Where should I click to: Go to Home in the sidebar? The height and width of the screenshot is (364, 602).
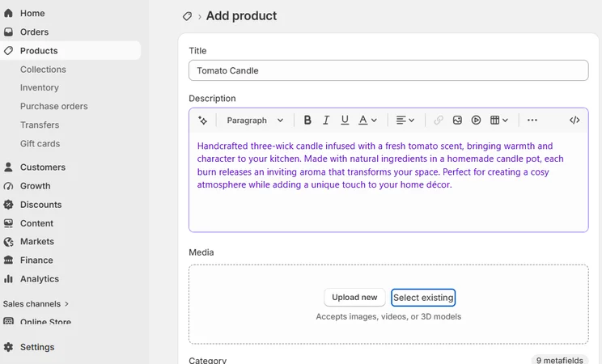point(32,13)
